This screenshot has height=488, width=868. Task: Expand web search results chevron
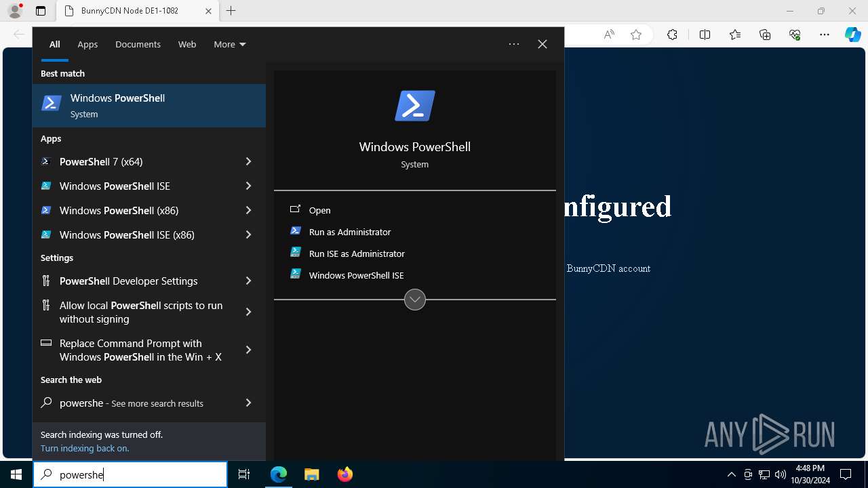248,403
